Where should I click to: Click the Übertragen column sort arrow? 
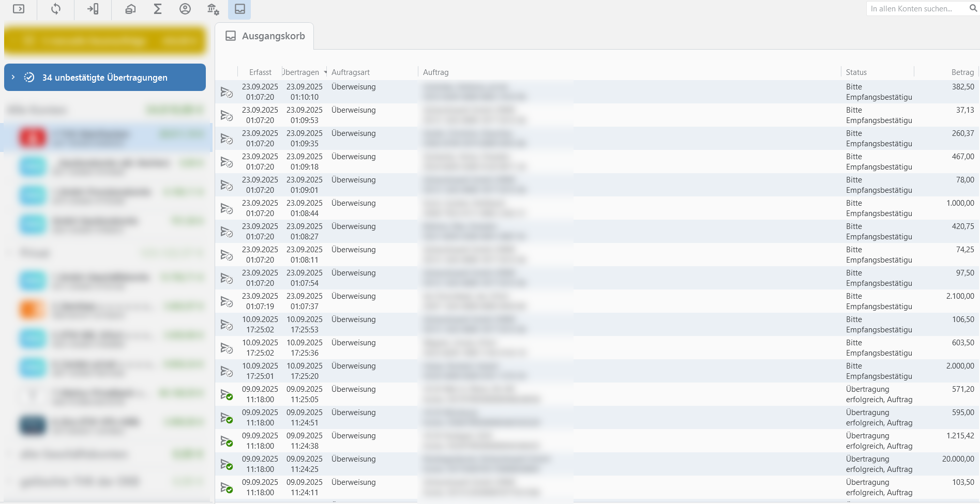pyautogui.click(x=325, y=72)
